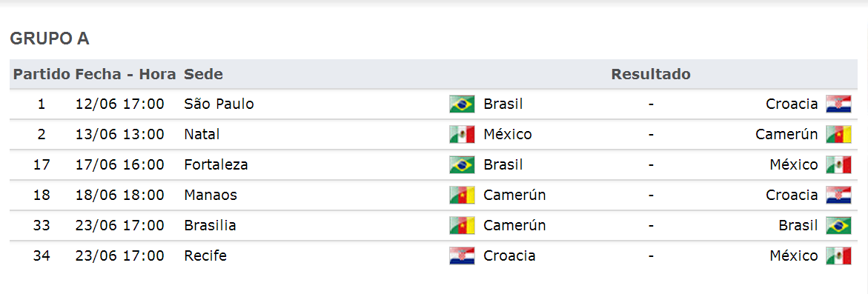Click Croatia flag in São Paulo match
Screen dimensions: 868x294
(838, 104)
